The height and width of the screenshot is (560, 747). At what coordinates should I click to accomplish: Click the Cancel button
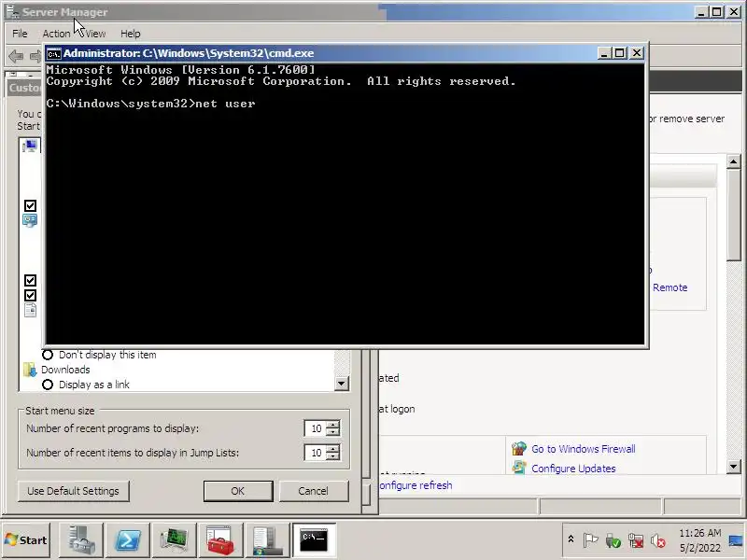tap(314, 491)
